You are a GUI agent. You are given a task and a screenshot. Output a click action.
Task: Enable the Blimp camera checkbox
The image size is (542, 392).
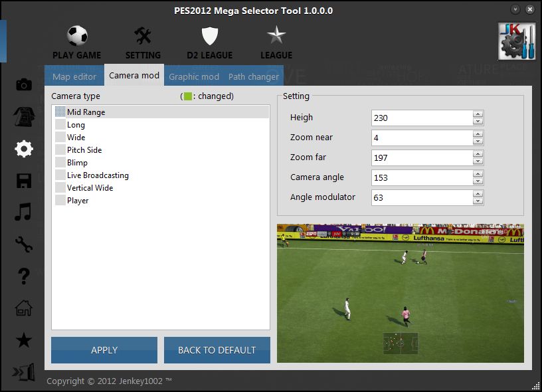60,163
